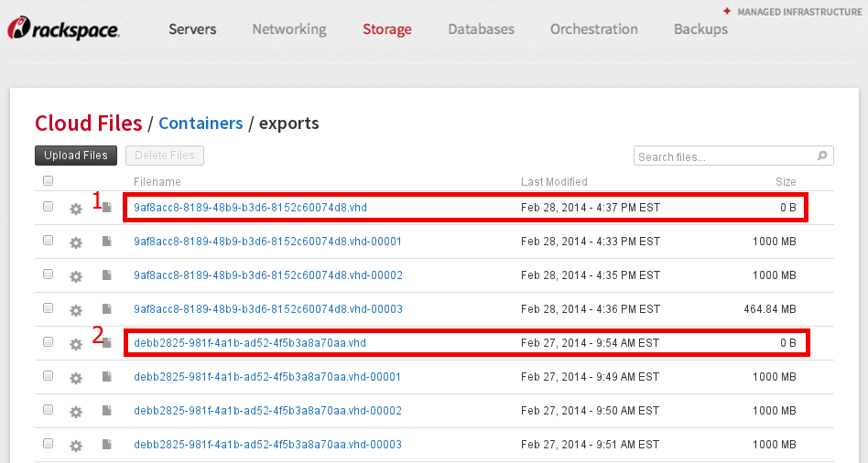Click date Feb 28, 2014 - 4:33 PM EST

click(x=590, y=242)
